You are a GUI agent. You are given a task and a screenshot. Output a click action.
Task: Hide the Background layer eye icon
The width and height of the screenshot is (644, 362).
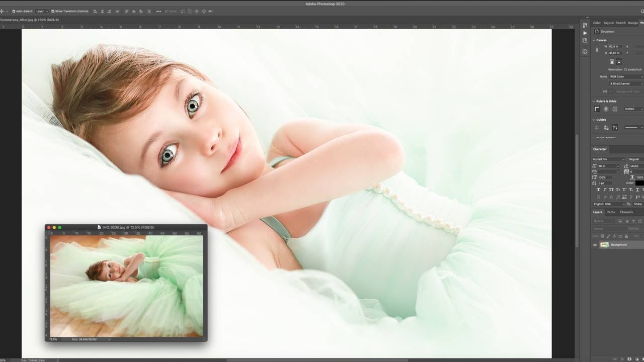[x=595, y=245]
